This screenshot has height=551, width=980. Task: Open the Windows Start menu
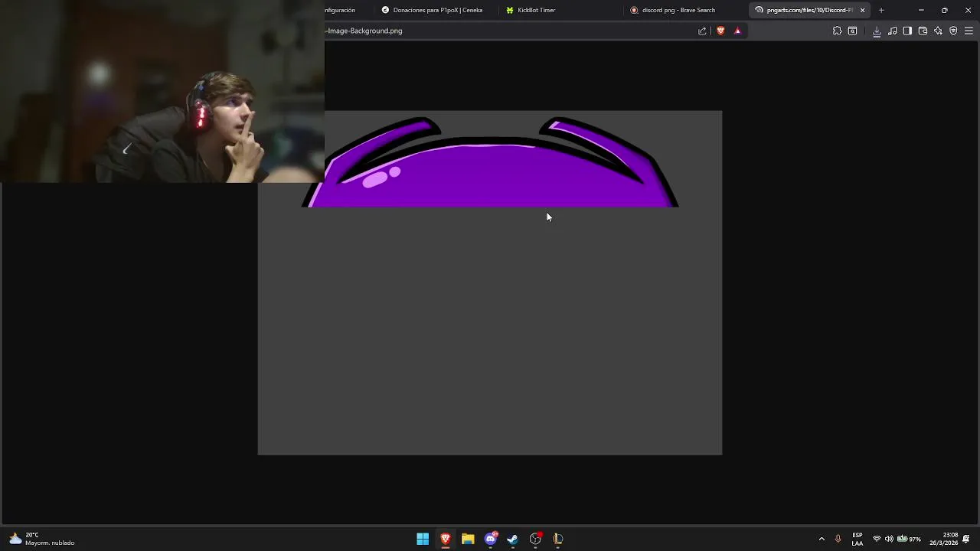[423, 539]
